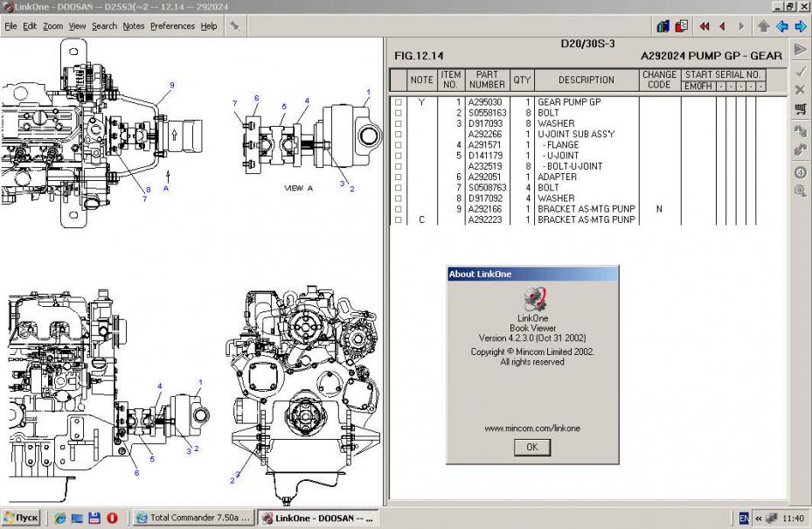Click the DESCRIPTION column header
Viewport: 812px width, 529px height.
point(586,80)
